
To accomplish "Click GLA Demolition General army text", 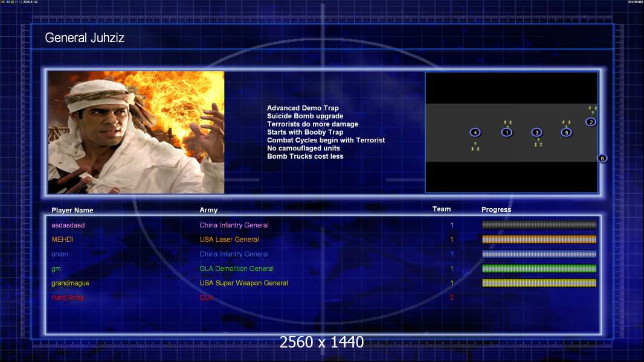I will (237, 268).
